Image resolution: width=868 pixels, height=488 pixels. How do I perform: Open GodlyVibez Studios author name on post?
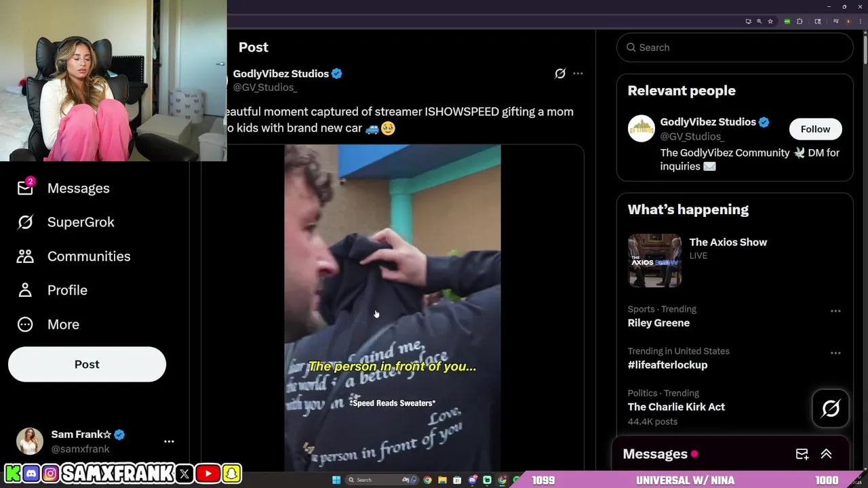[x=281, y=73]
